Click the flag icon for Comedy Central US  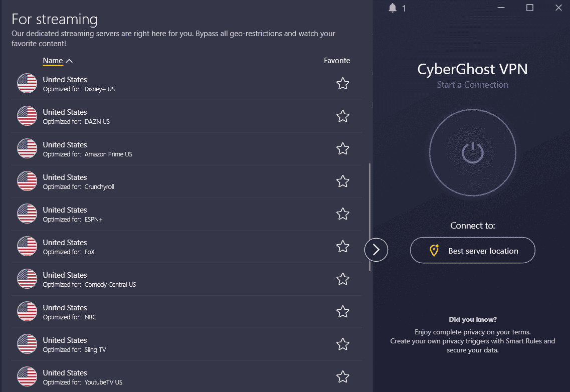coord(27,279)
